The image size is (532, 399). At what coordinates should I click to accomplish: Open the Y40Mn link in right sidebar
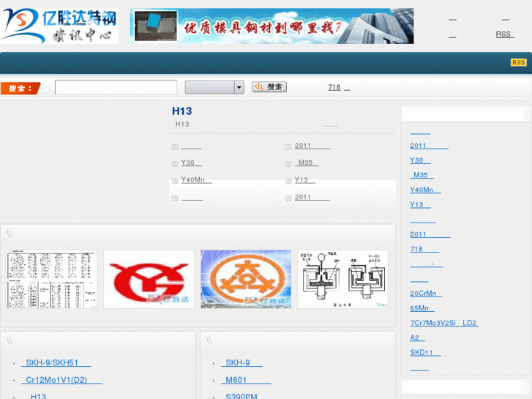click(425, 190)
